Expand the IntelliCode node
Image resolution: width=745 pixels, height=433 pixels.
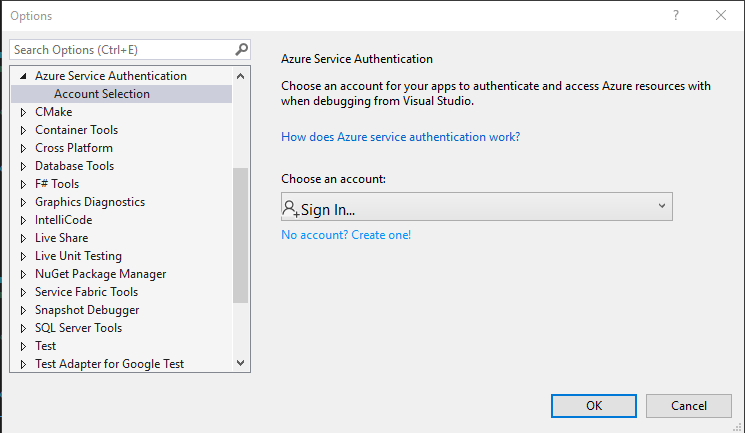pos(23,221)
